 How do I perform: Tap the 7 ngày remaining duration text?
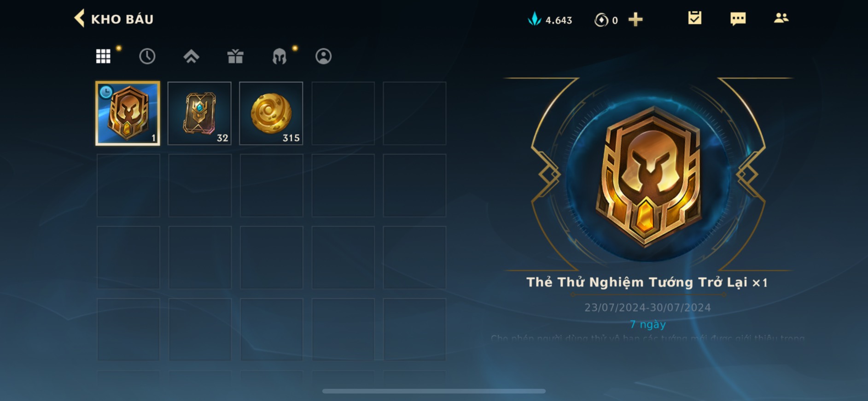647,324
